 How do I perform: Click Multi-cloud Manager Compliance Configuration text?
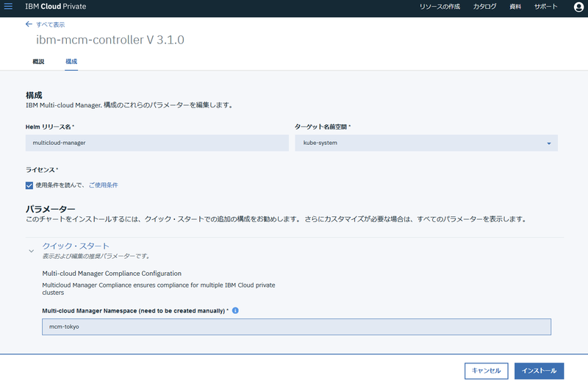pos(112,274)
